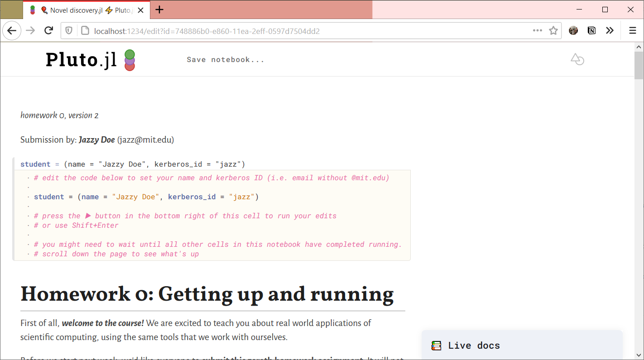Viewport: 644px width, 360px height.
Task: Click comment '# you might need to wait'
Action: [x=218, y=245]
